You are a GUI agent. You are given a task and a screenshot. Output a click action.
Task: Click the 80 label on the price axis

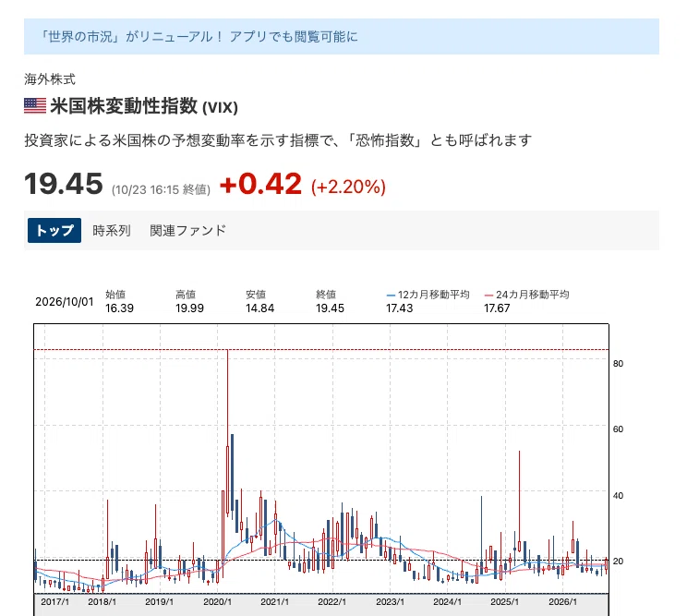tap(618, 363)
